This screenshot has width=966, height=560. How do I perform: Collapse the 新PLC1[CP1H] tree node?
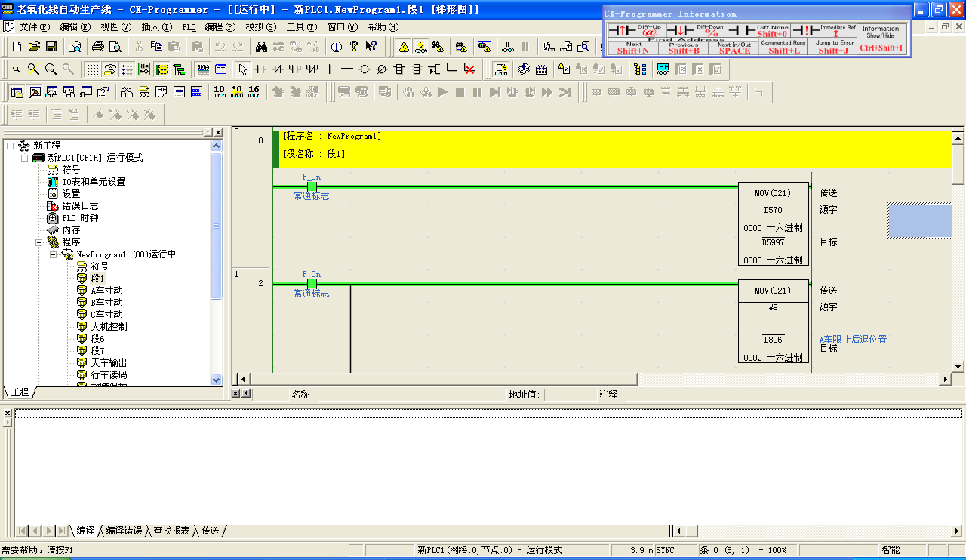tap(25, 158)
